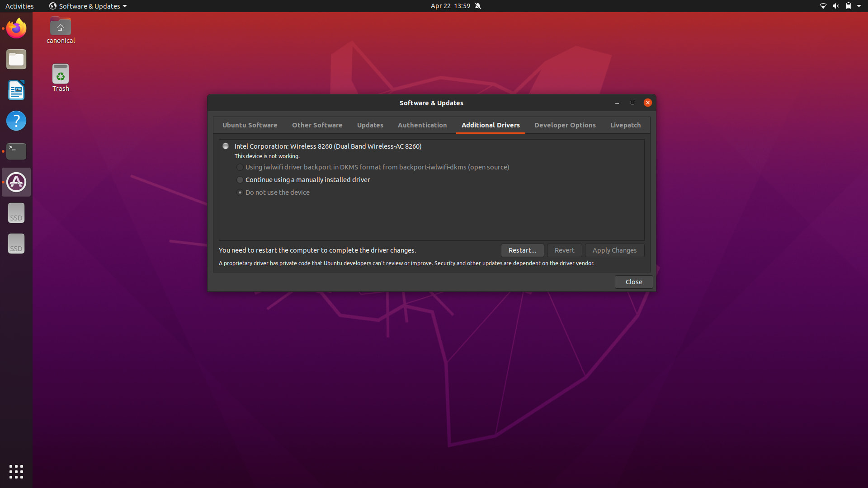Switch to the Ubuntu Software tab
Screen dimensions: 868x488
pos(250,125)
